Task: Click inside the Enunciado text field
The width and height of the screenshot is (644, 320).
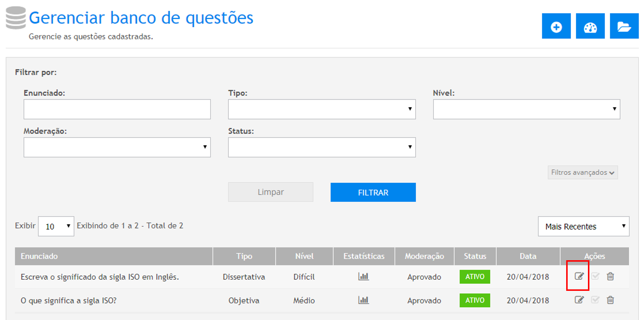Action: (117, 109)
